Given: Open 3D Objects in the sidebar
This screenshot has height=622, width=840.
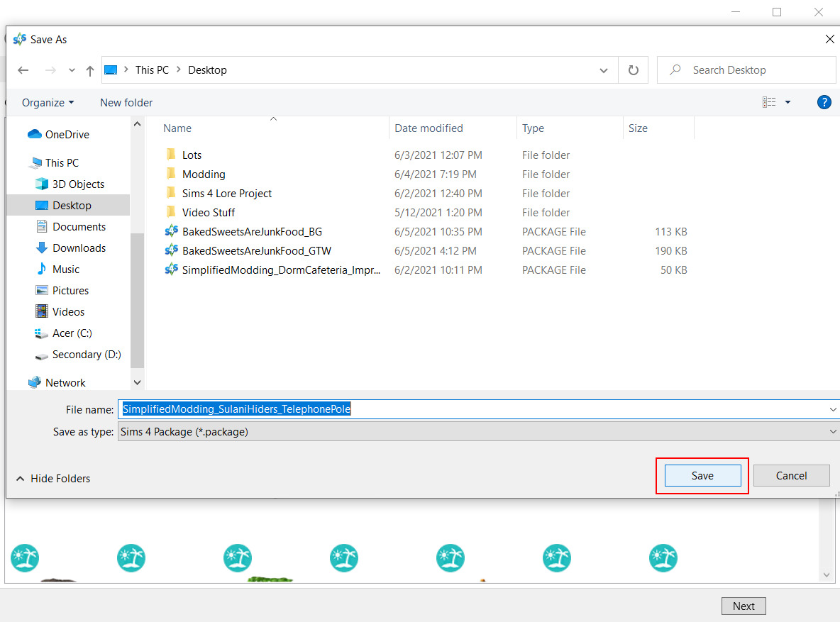Looking at the screenshot, I should tap(70, 184).
